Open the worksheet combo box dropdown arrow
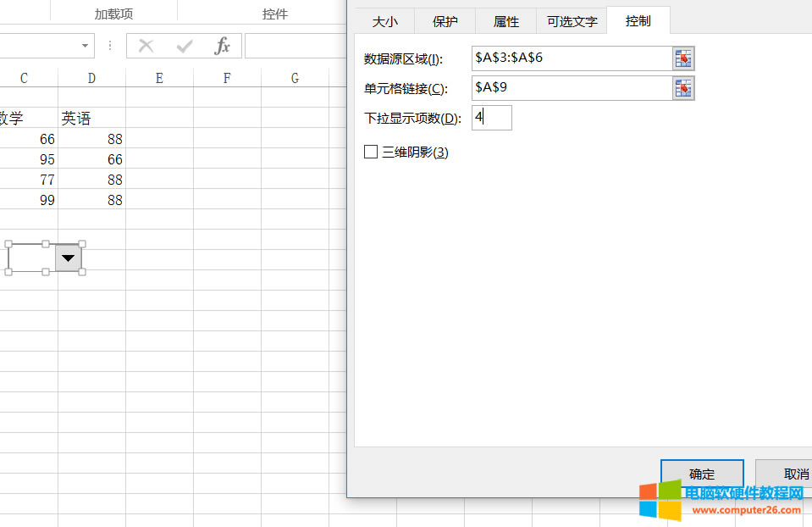Image resolution: width=812 pixels, height=527 pixels. [68, 258]
